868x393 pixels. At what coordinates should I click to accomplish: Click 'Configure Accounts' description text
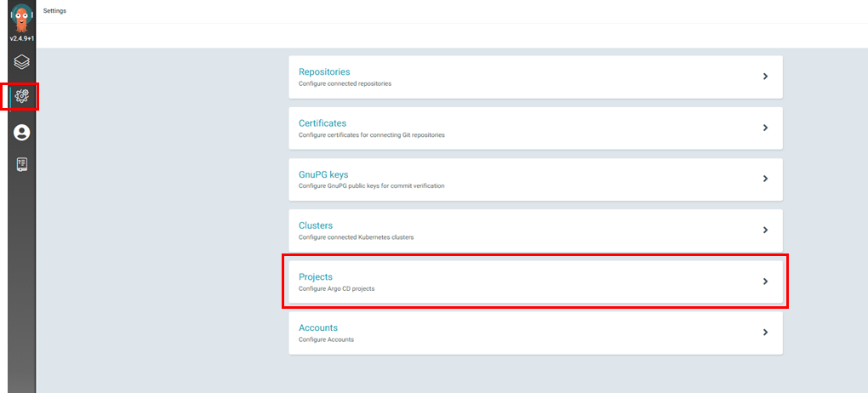326,339
